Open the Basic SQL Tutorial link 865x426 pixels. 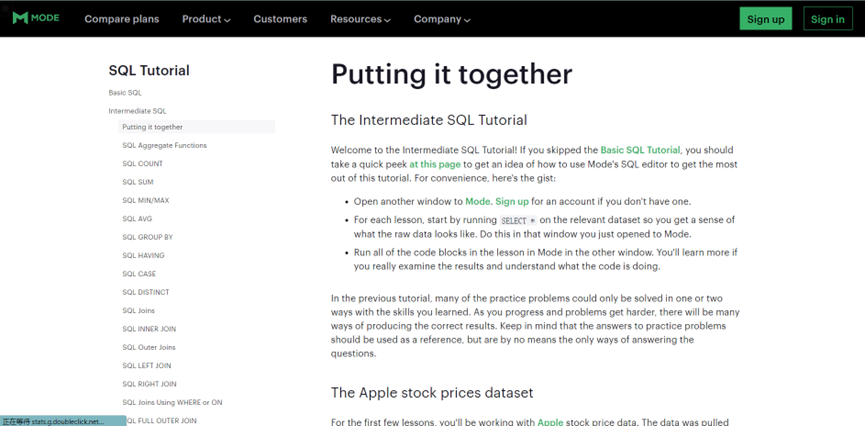click(x=640, y=150)
